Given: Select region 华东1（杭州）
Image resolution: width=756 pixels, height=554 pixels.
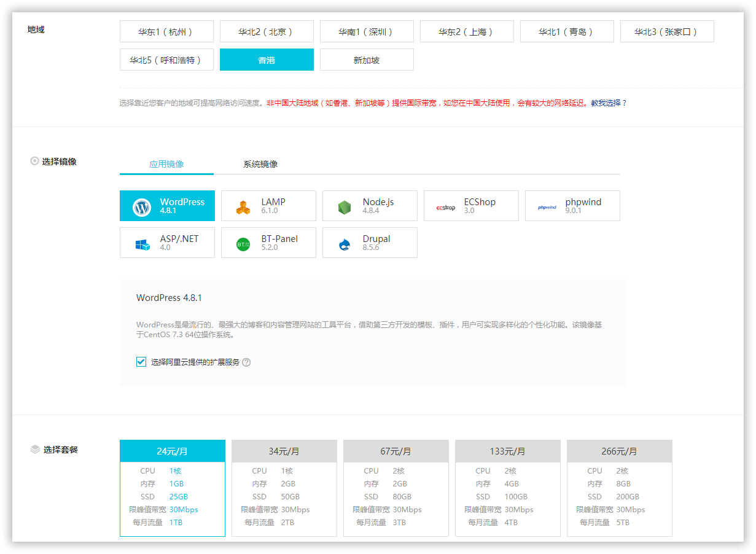Looking at the screenshot, I should pos(166,31).
